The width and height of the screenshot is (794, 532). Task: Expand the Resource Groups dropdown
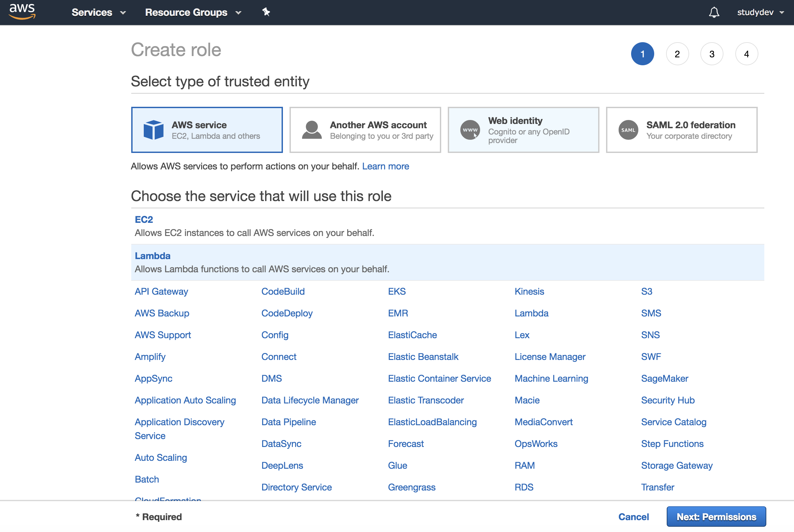click(x=193, y=13)
